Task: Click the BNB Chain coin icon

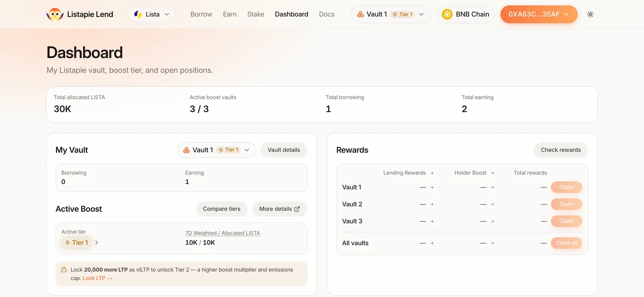Action: tap(447, 14)
